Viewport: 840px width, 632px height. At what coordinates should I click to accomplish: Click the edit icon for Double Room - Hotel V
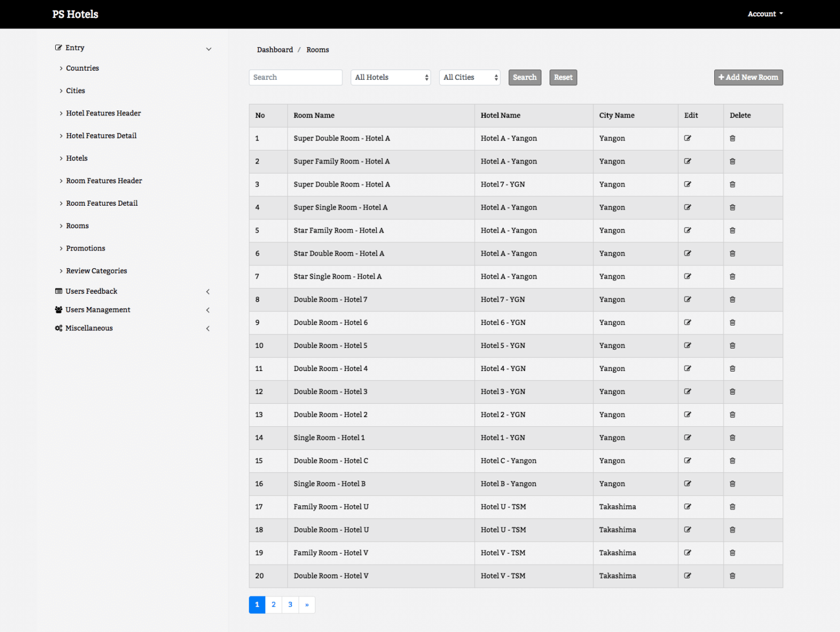687,576
